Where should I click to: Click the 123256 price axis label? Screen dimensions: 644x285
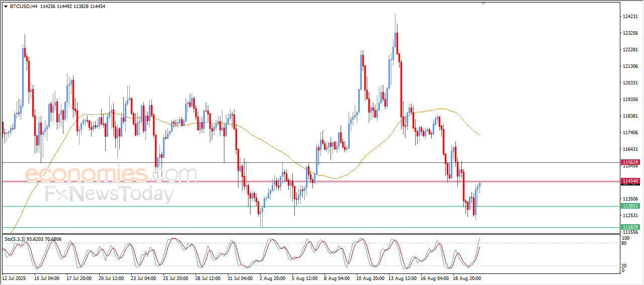[631, 33]
